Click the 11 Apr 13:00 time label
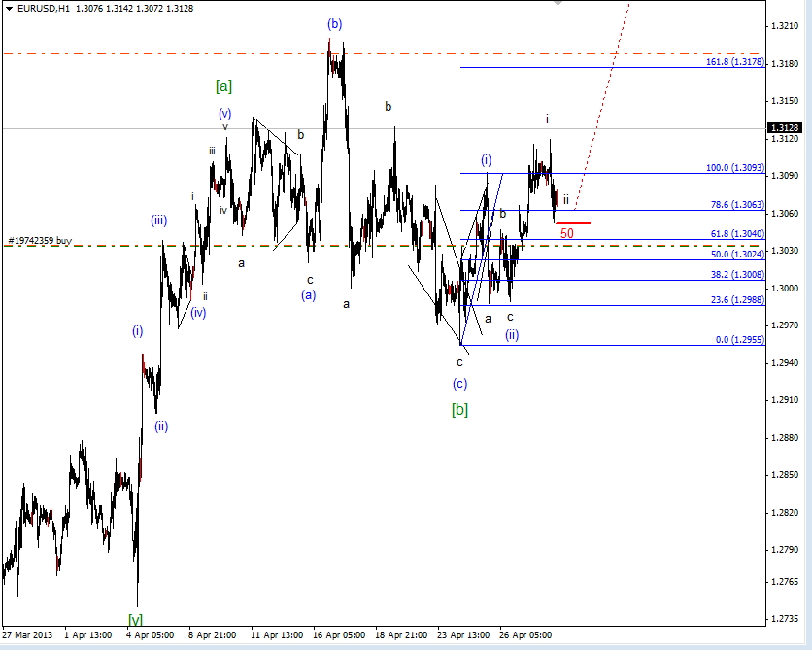The height and width of the screenshot is (650, 812). coord(277,635)
